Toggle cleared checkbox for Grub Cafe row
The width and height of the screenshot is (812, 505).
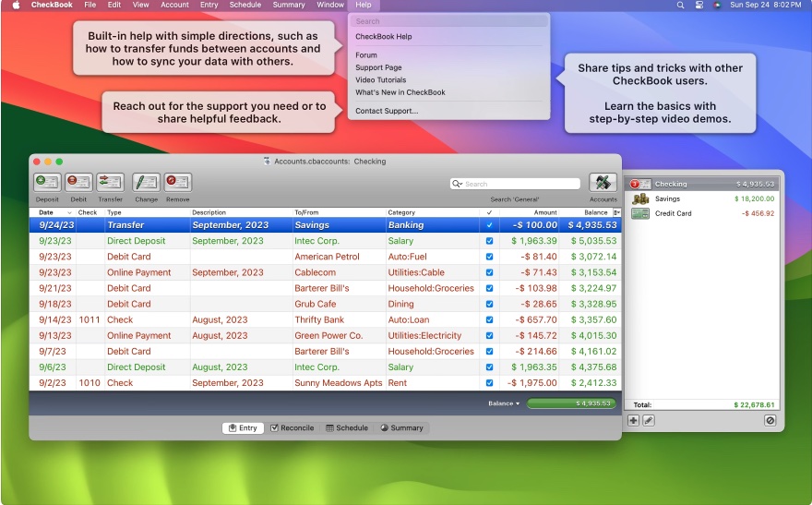point(489,304)
